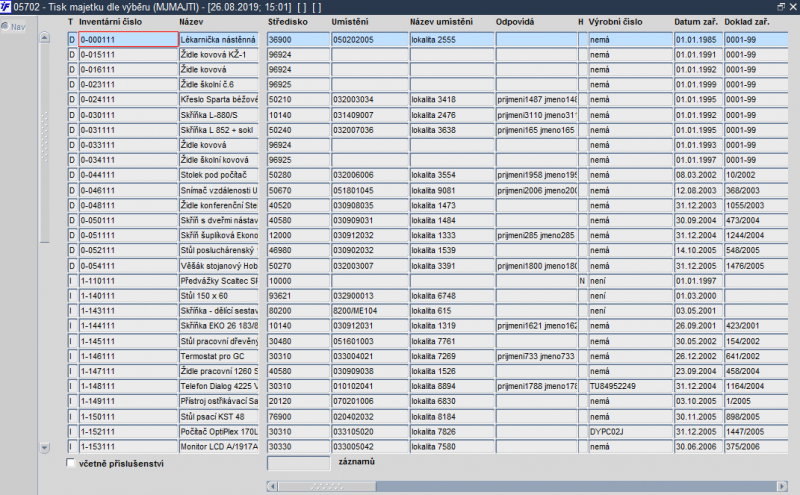Click the inventory number 0-023111
This screenshot has height=495, width=800.
pos(129,84)
